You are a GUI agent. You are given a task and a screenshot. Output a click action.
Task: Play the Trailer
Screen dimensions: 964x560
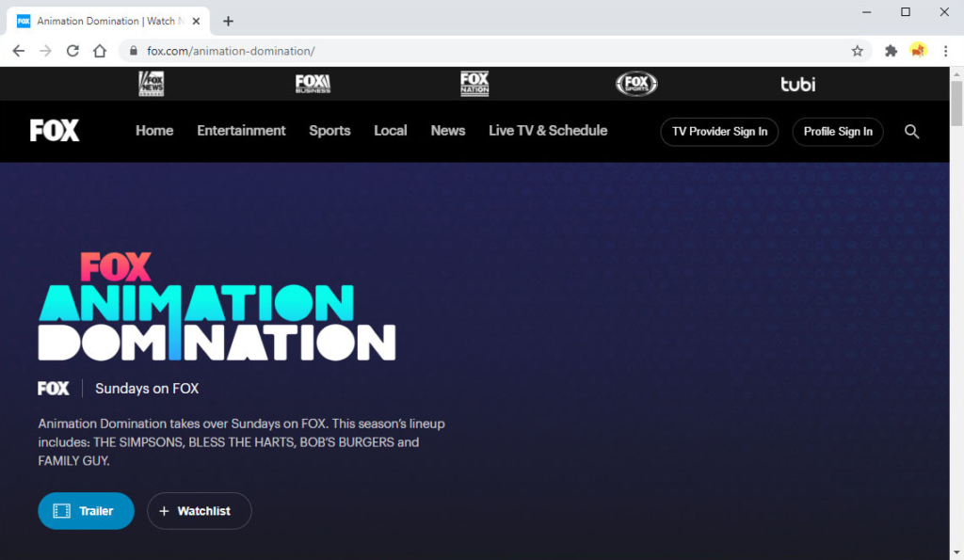(86, 511)
